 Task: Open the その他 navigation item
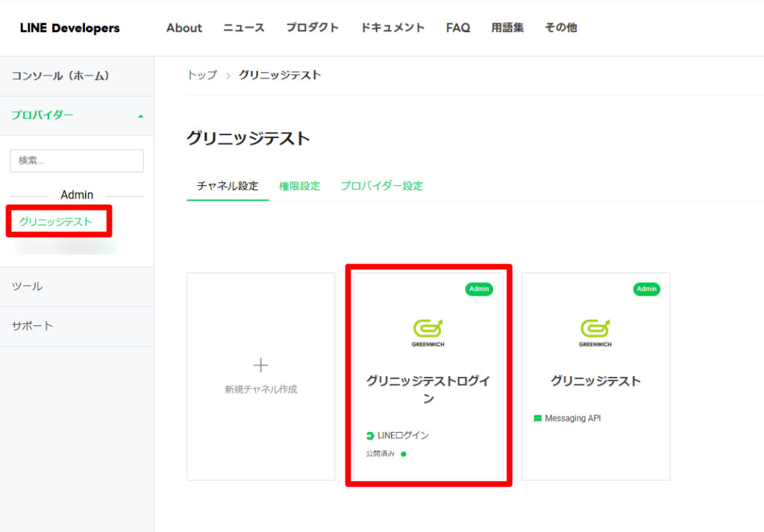coord(561,28)
